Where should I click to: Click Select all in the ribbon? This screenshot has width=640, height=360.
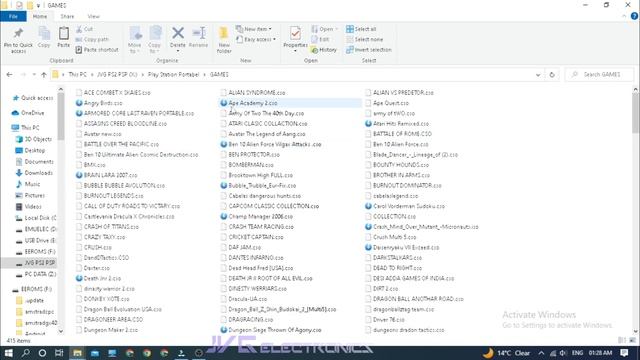click(x=361, y=29)
